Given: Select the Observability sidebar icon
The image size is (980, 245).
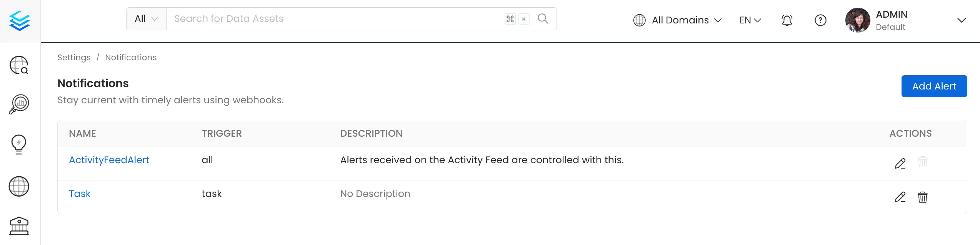Looking at the screenshot, I should (x=20, y=104).
